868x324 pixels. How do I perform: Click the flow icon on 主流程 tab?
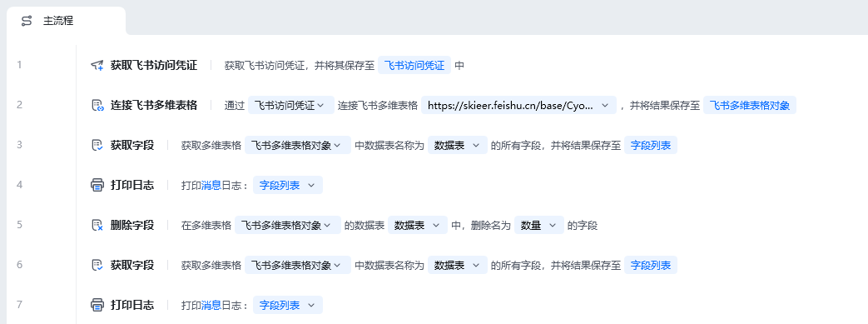point(27,21)
